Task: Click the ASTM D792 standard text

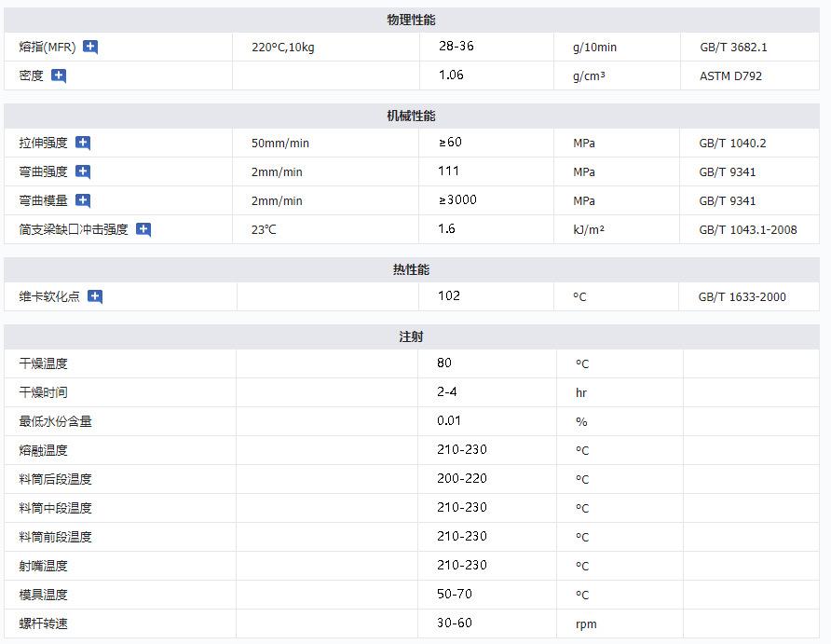Action: pos(730,76)
